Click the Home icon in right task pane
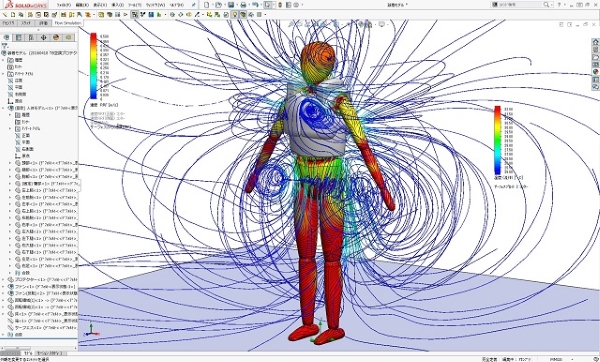This screenshot has height=362, width=600. [x=595, y=42]
